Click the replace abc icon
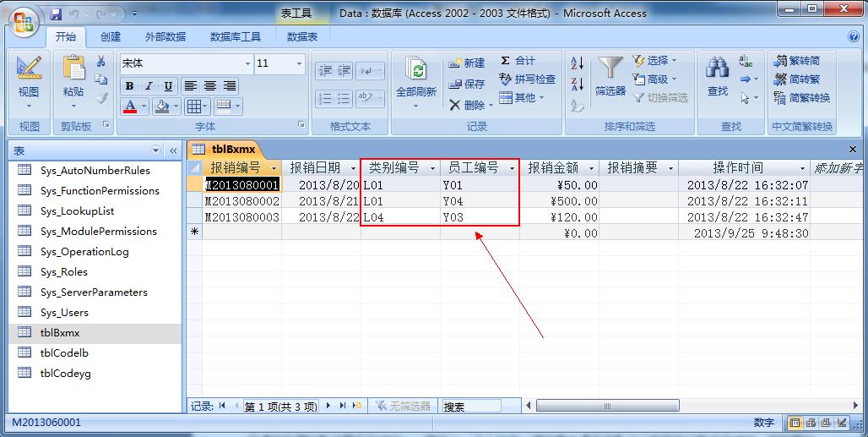The image size is (868, 437). pyautogui.click(x=746, y=61)
